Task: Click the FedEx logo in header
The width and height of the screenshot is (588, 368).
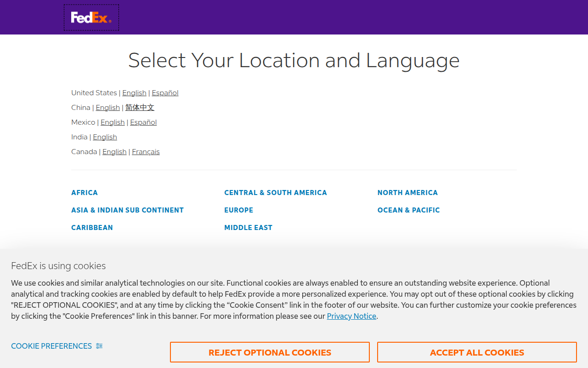Action: 91,17
